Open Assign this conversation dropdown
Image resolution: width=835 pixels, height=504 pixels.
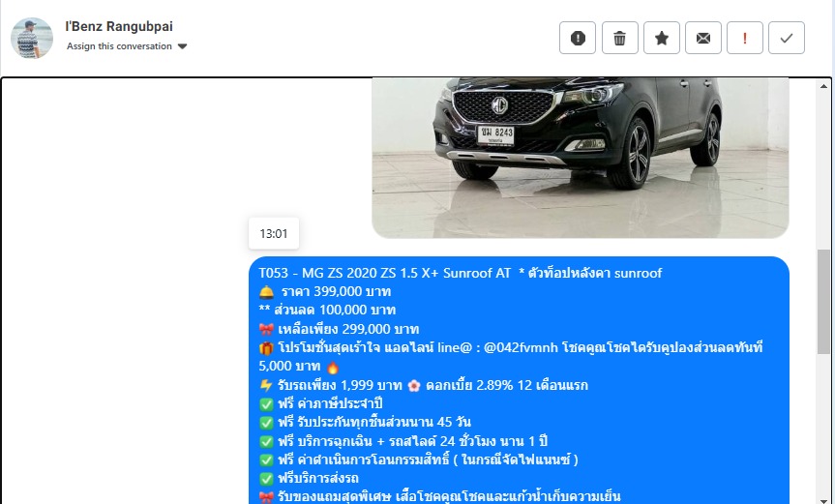click(x=127, y=46)
